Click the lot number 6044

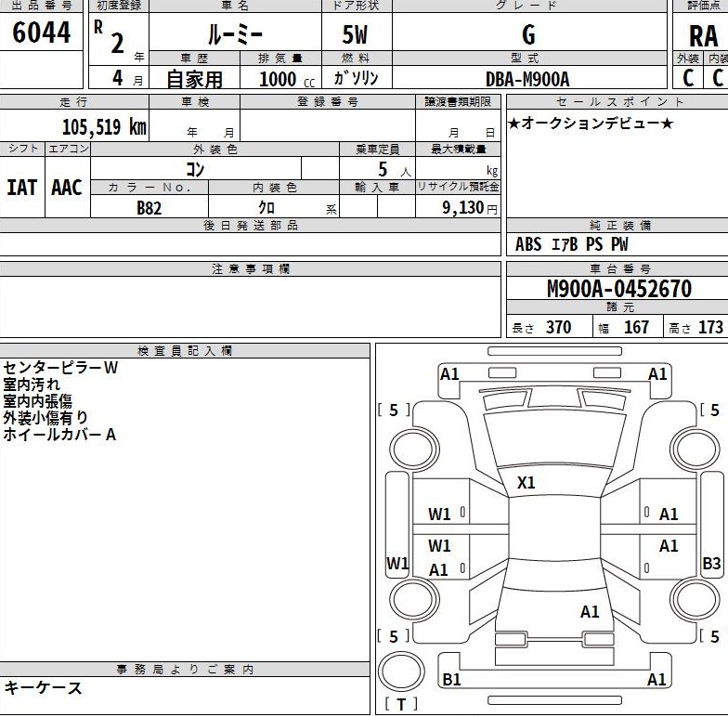point(41,32)
